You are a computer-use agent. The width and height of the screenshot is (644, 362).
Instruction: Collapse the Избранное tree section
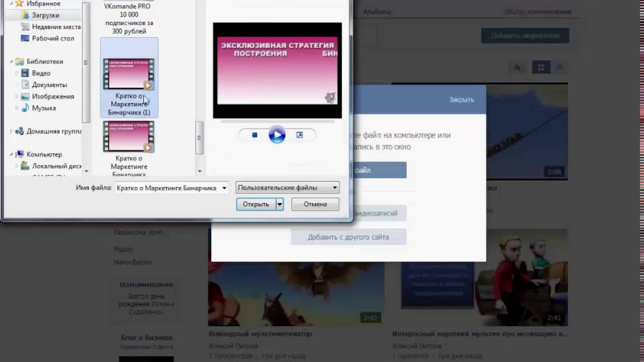(x=12, y=4)
